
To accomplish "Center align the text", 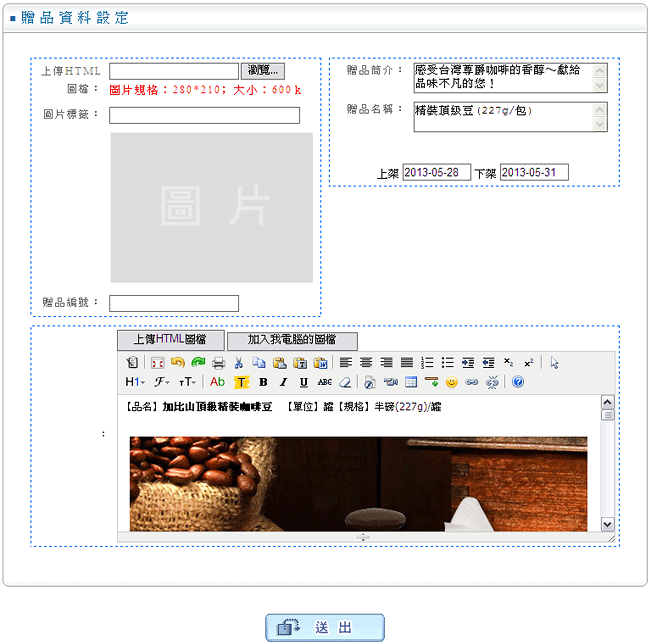I will pyautogui.click(x=366, y=363).
